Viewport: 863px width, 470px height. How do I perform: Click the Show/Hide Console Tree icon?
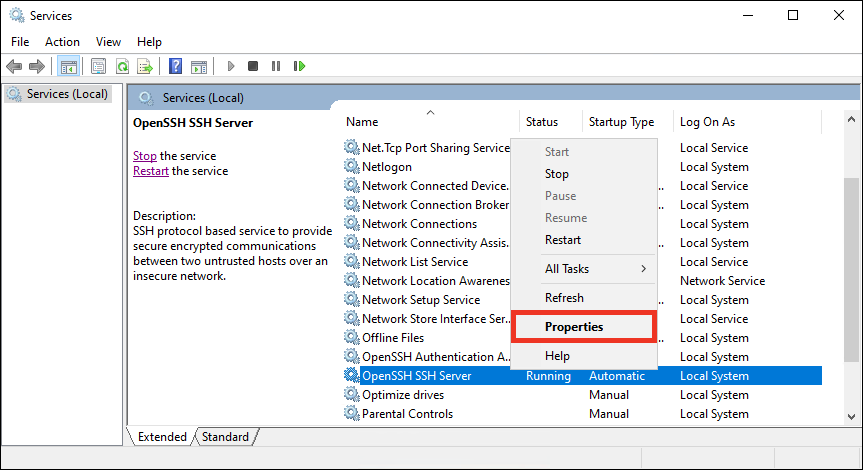click(69, 66)
